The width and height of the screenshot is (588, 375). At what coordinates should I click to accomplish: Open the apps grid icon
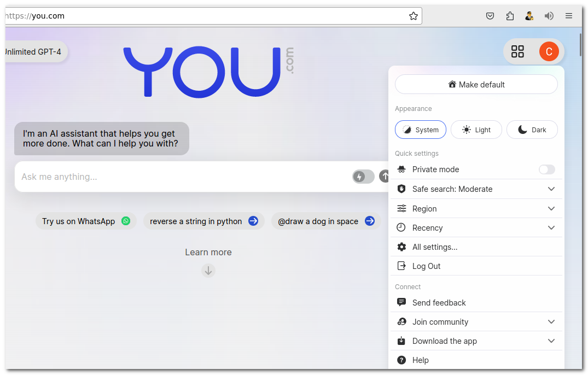tap(517, 52)
